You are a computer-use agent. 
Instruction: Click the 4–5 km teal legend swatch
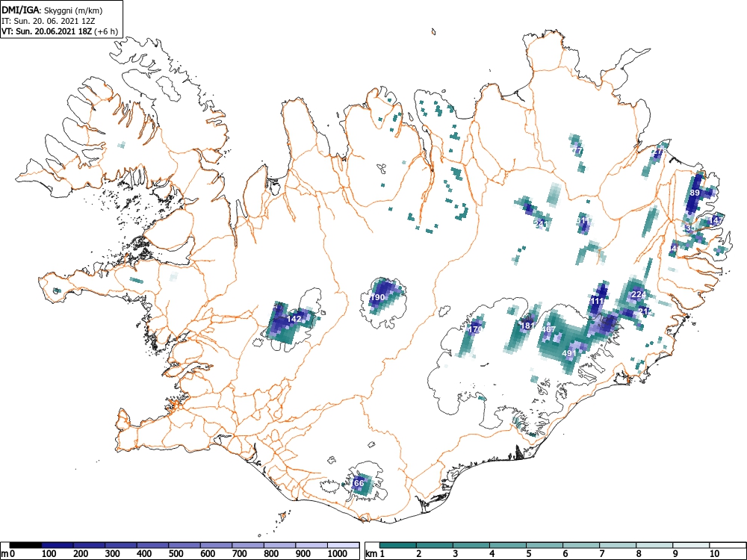508,545
